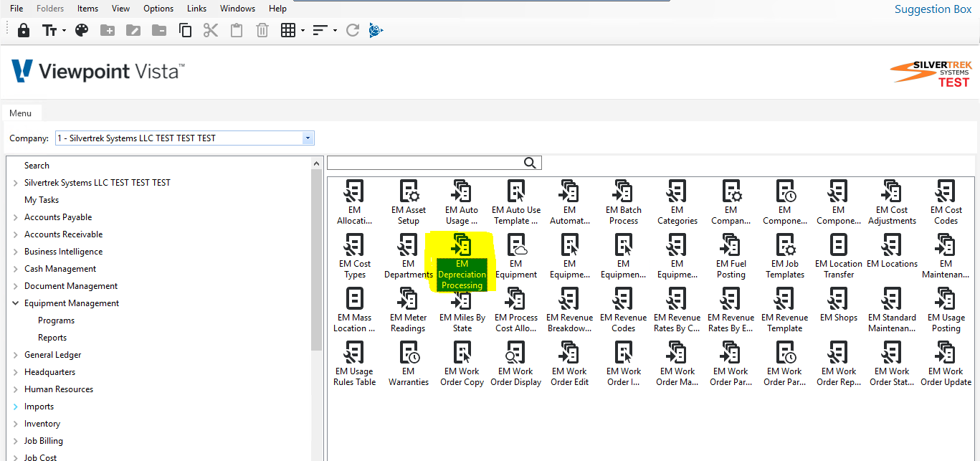The width and height of the screenshot is (980, 461).
Task: Select Search in the folder tree
Action: [37, 166]
